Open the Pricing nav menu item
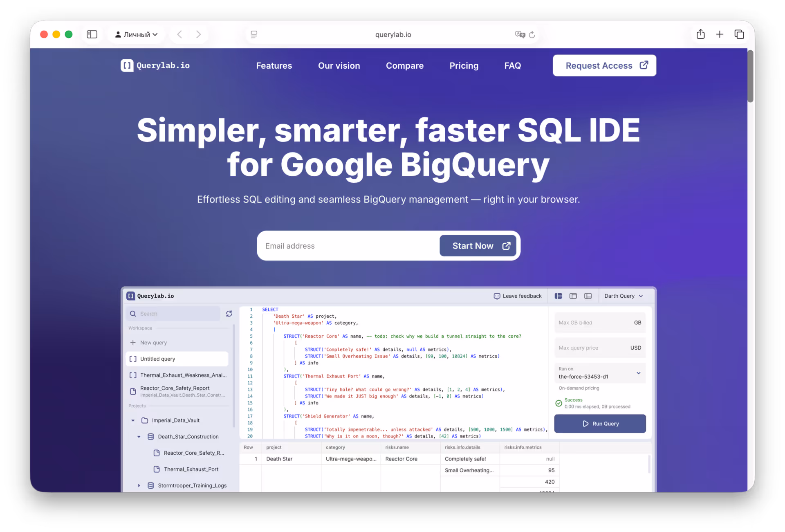This screenshot has height=532, width=785. 464,65
